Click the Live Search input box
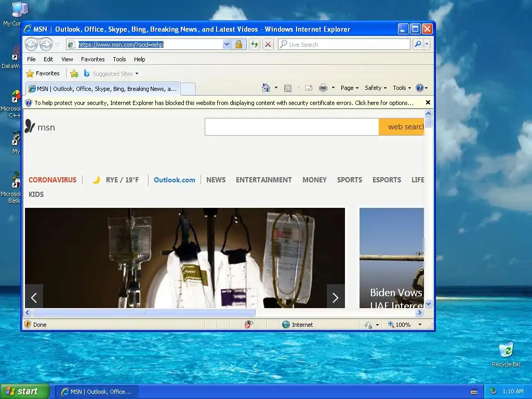Viewport: 532px width, 399px height. (344, 45)
